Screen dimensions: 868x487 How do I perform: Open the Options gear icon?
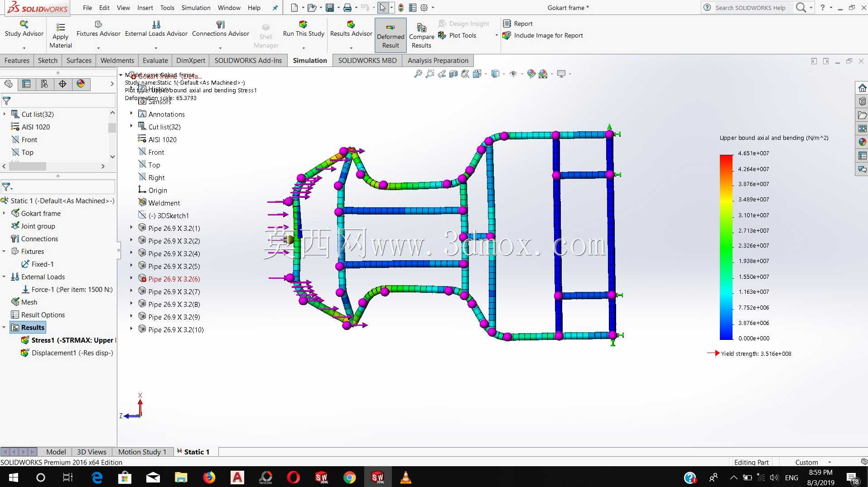click(424, 8)
